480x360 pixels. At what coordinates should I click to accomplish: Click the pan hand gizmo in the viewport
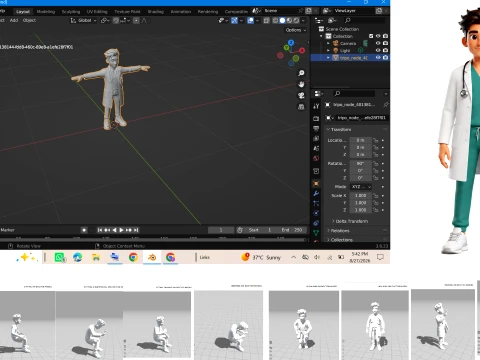point(301,84)
